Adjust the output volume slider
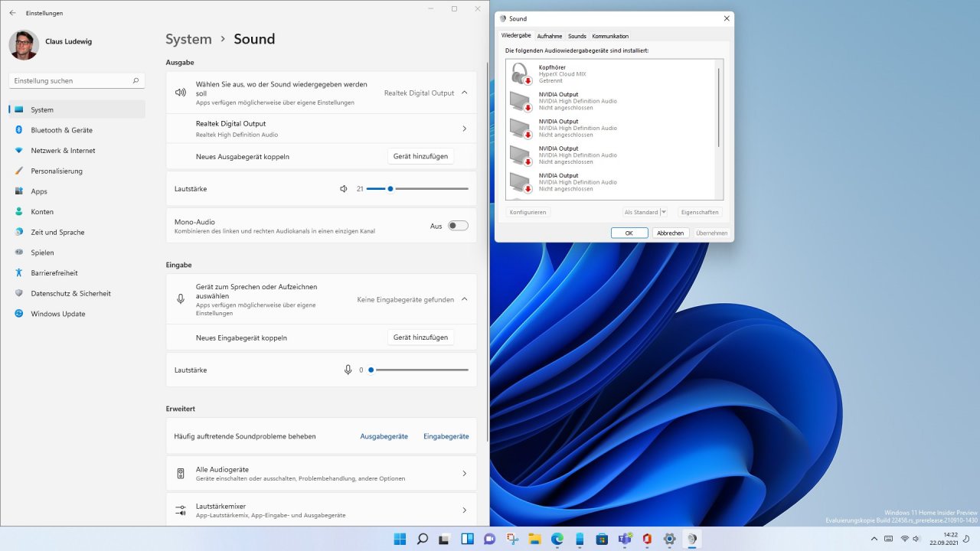 (417, 188)
